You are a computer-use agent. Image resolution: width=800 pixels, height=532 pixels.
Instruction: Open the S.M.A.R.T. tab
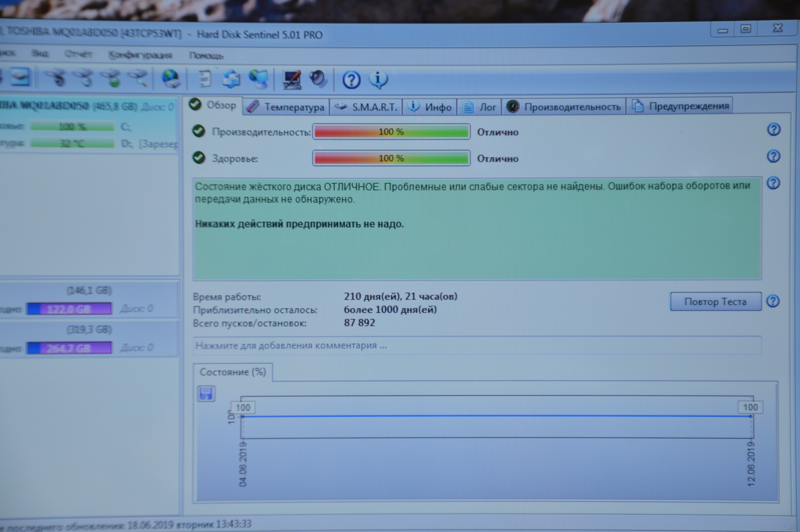coord(367,107)
